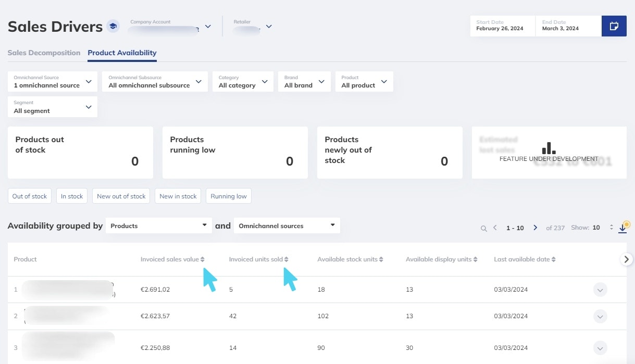Click the table search magnifier icon
The height and width of the screenshot is (364, 635).
tap(484, 228)
